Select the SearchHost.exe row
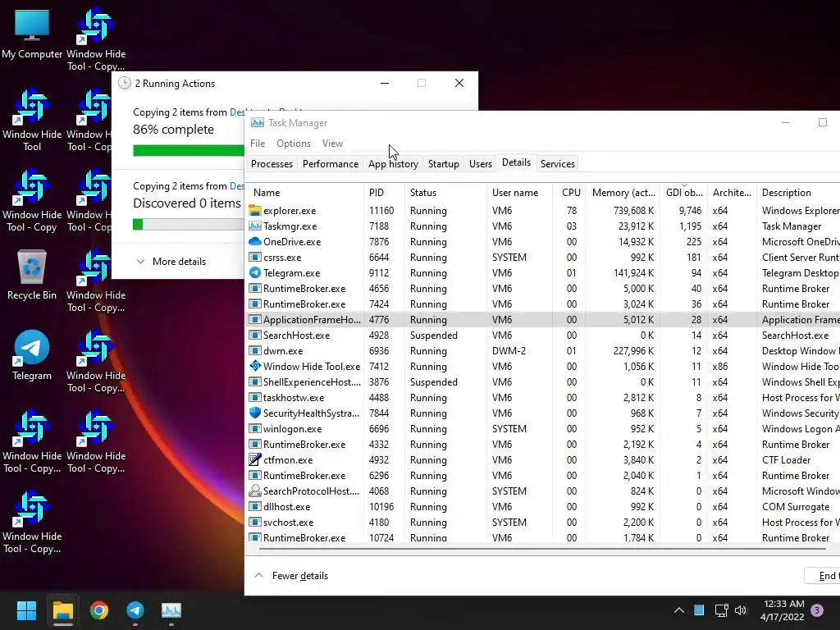This screenshot has width=840, height=630. (x=542, y=336)
